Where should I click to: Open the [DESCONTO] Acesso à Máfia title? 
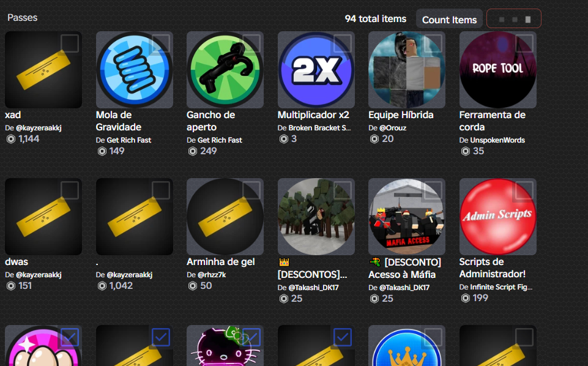[404, 268]
